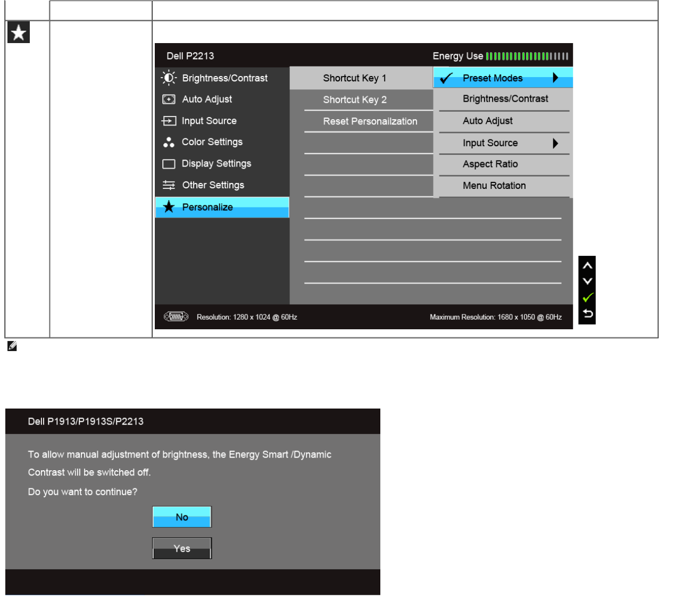Click the Input Source arrow icon

(x=169, y=121)
